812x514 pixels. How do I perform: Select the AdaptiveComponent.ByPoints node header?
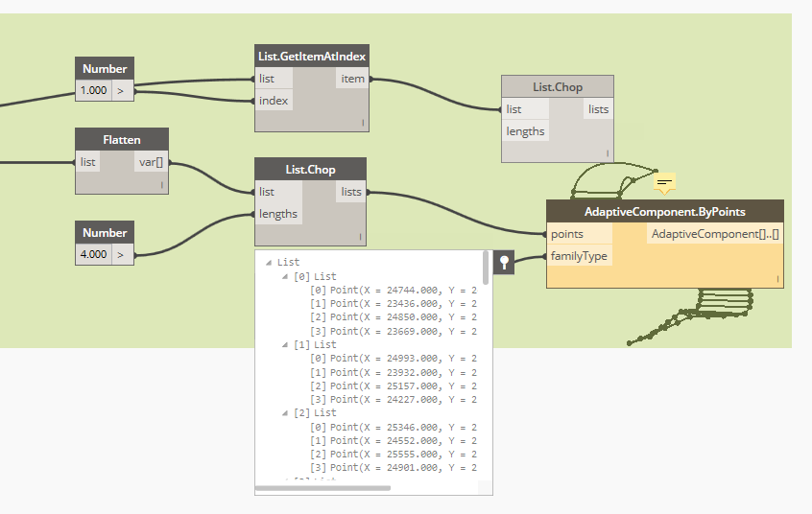click(664, 211)
